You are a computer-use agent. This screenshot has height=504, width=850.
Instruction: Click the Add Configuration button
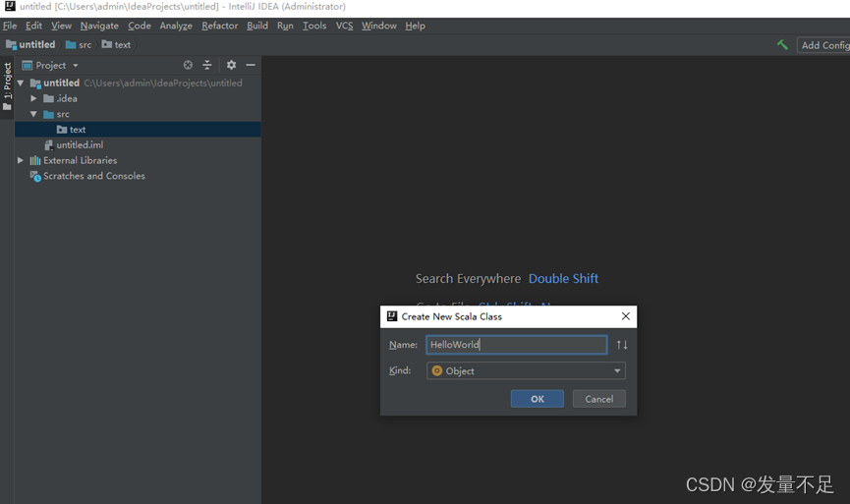823,45
